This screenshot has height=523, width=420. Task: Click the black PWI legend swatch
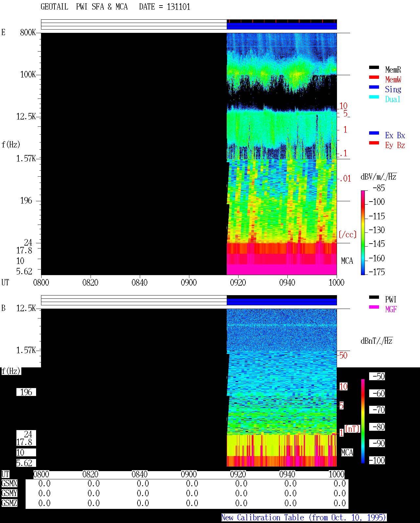tap(374, 297)
